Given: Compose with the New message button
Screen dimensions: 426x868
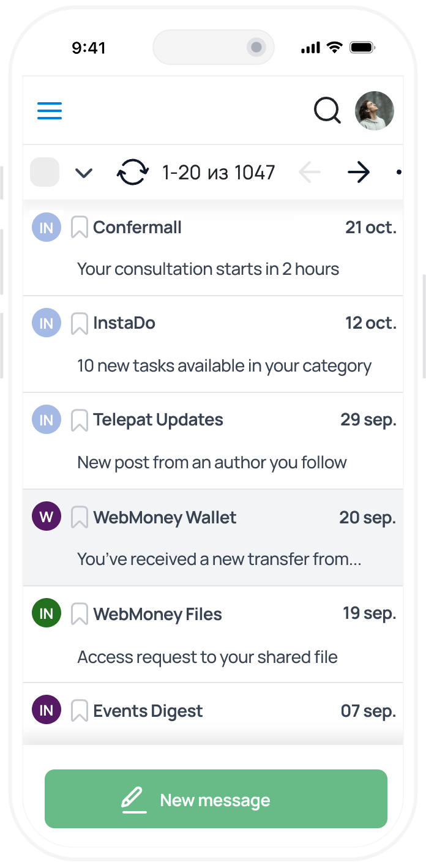Looking at the screenshot, I should 216,799.
